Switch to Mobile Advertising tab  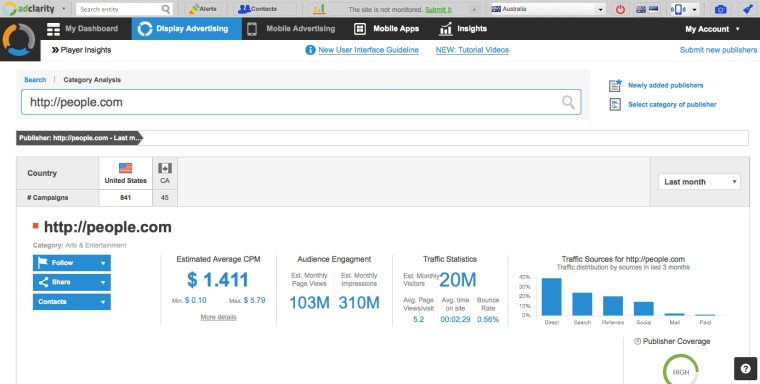[x=291, y=29]
